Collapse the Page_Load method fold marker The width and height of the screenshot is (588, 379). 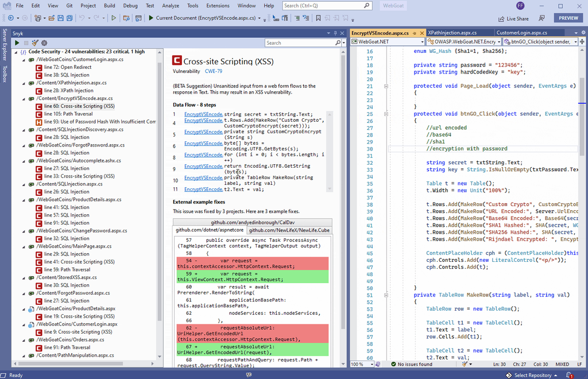[x=386, y=86]
